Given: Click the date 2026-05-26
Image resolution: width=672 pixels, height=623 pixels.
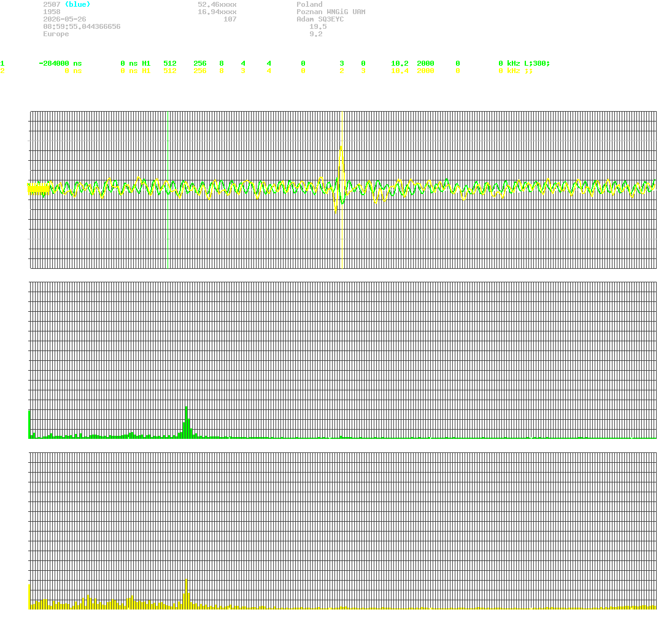Looking at the screenshot, I should click(64, 19).
